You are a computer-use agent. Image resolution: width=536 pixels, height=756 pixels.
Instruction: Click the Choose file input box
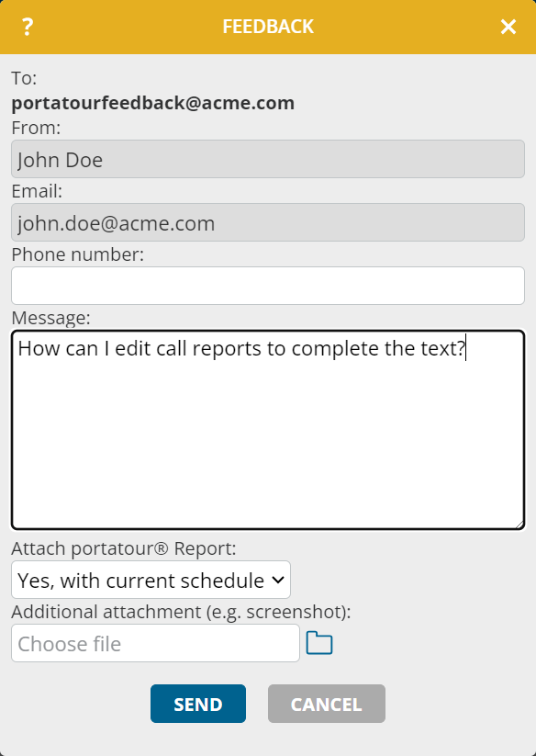155,643
